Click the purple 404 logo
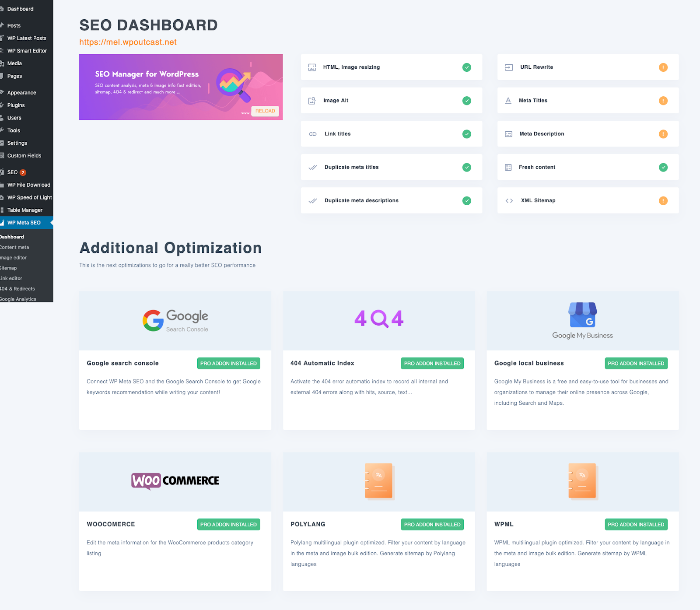This screenshot has width=700, height=610. pos(379,319)
